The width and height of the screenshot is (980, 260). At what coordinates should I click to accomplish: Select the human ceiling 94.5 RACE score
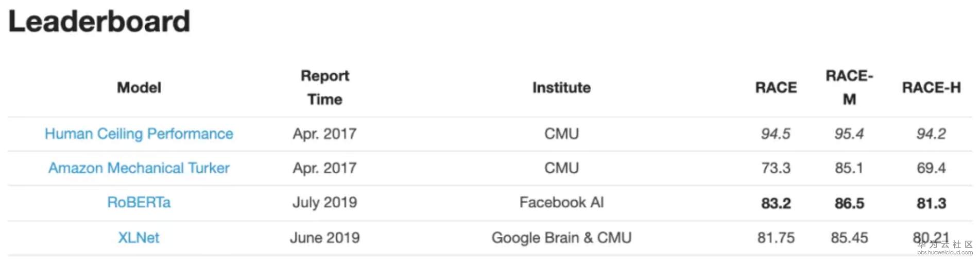click(776, 134)
